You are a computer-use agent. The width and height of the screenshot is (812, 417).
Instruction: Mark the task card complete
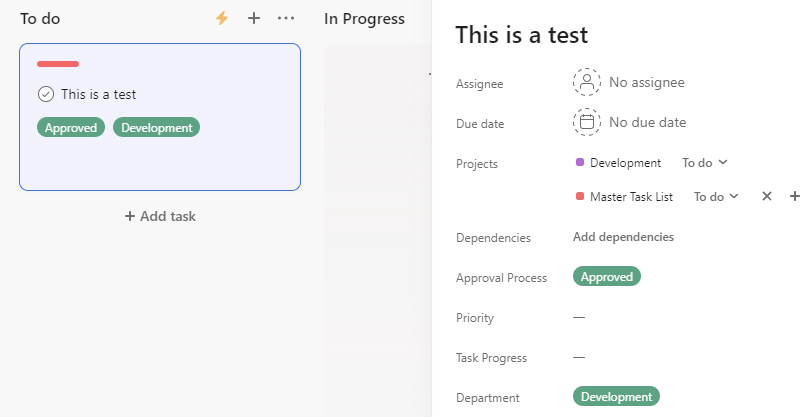(x=46, y=94)
